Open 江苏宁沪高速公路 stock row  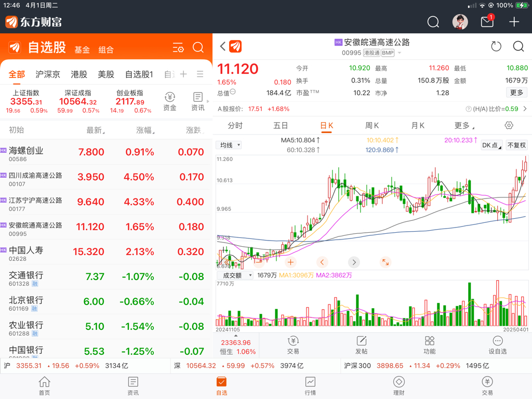click(106, 203)
